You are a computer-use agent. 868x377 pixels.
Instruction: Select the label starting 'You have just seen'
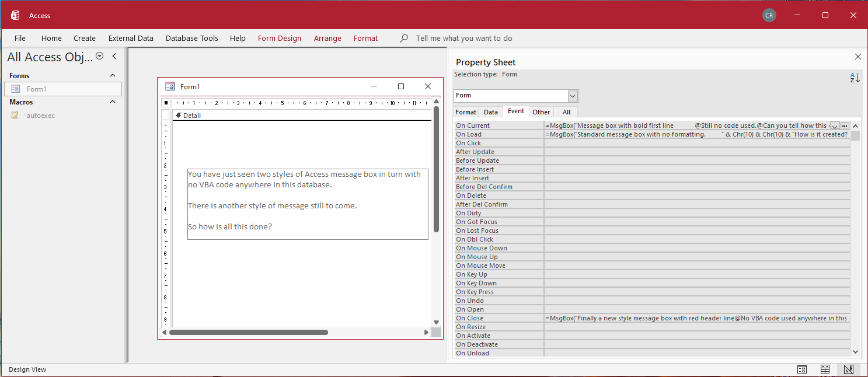(x=308, y=204)
